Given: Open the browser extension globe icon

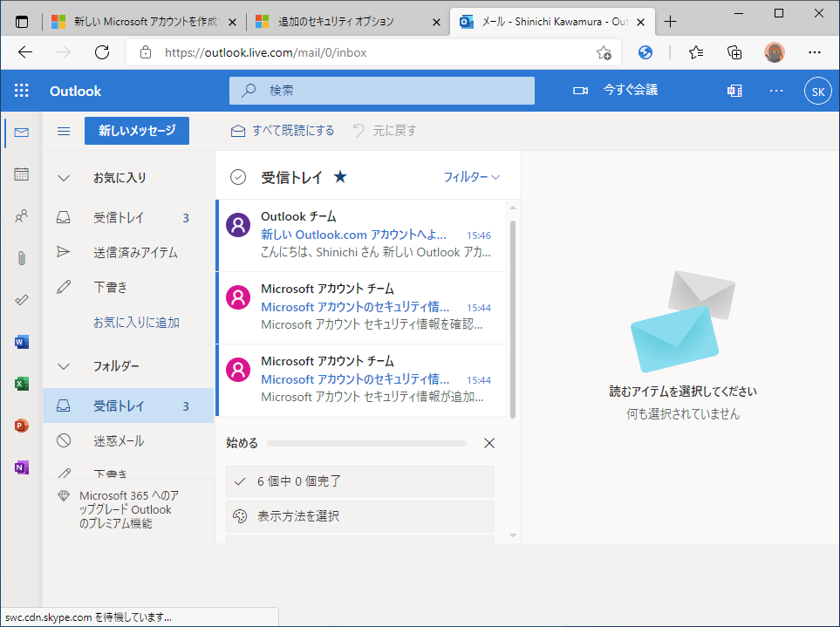Looking at the screenshot, I should (x=645, y=52).
